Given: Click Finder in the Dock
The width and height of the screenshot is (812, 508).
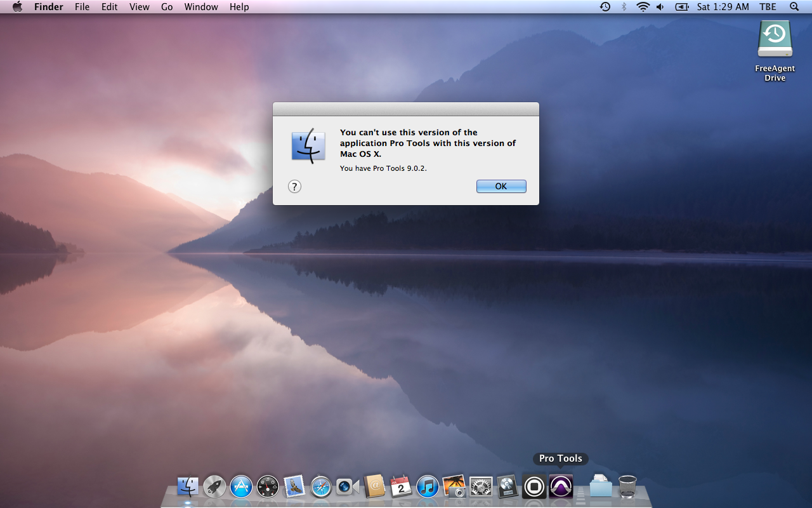Looking at the screenshot, I should (x=188, y=487).
